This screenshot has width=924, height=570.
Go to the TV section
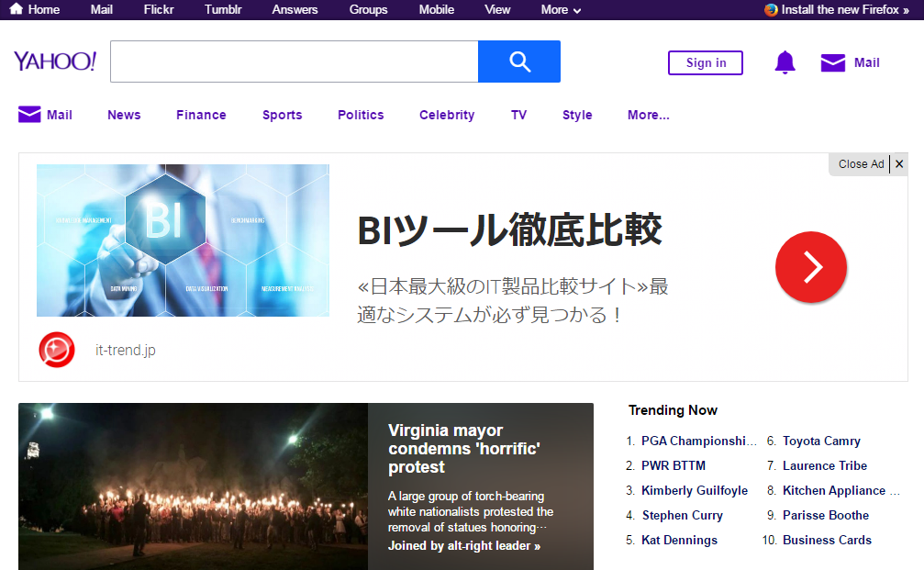518,115
